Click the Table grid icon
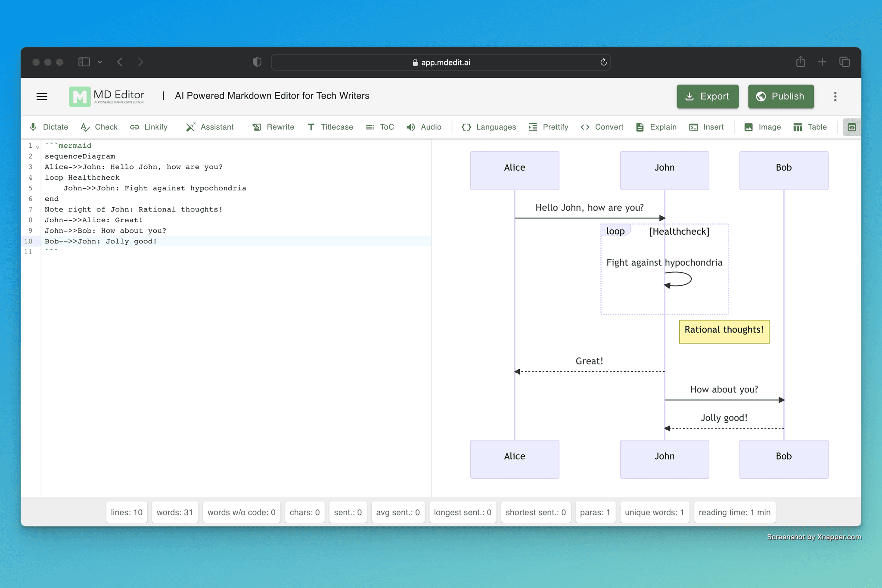Image resolution: width=882 pixels, height=588 pixels. click(798, 127)
